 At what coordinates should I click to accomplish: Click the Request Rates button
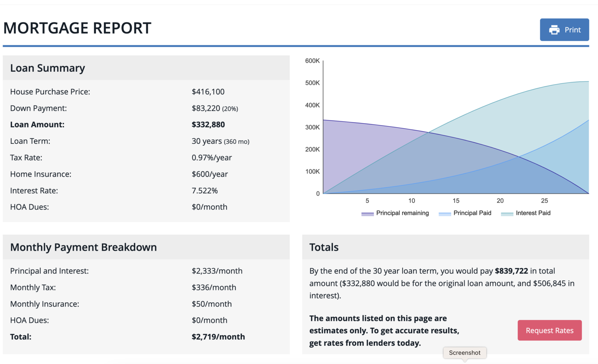(x=549, y=330)
